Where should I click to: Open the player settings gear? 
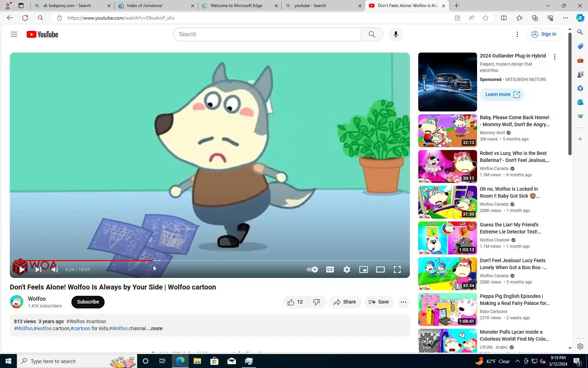(x=347, y=270)
